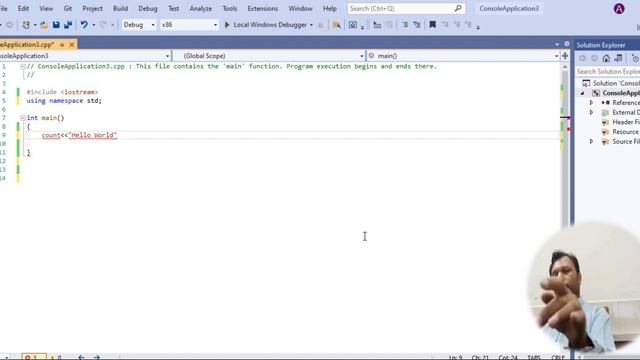Click the Find in Files icon

click(x=336, y=25)
